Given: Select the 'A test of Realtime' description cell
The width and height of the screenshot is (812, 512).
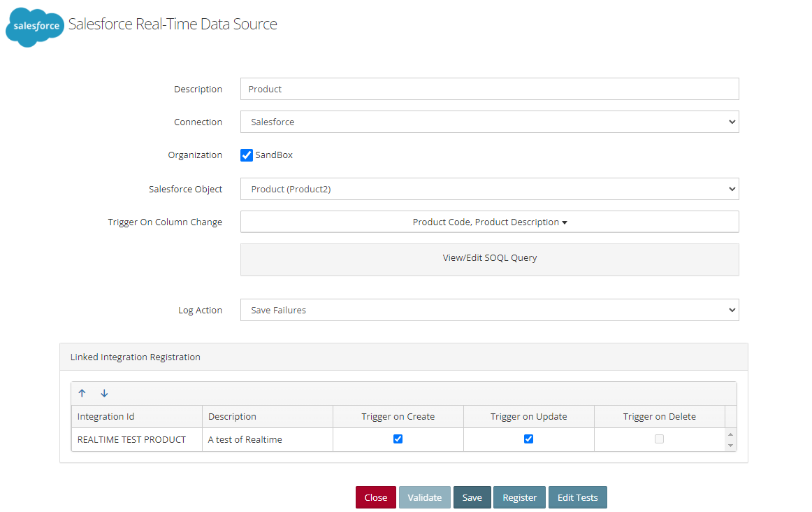Looking at the screenshot, I should tap(267, 439).
